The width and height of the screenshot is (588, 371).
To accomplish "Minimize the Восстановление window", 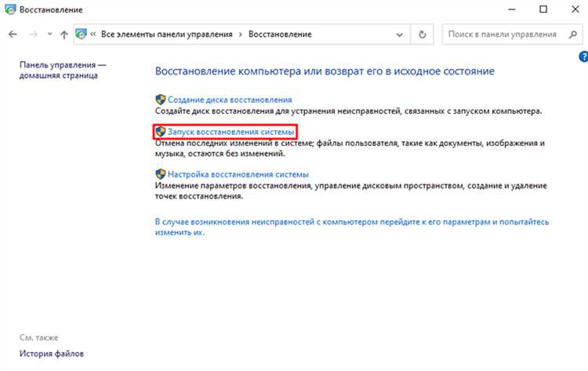I will point(512,9).
